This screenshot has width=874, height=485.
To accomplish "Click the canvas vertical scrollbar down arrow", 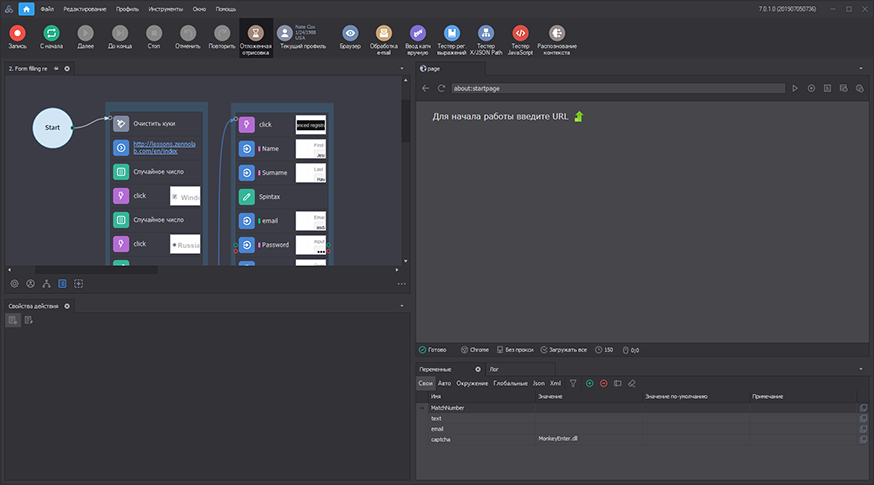I will 405,261.
